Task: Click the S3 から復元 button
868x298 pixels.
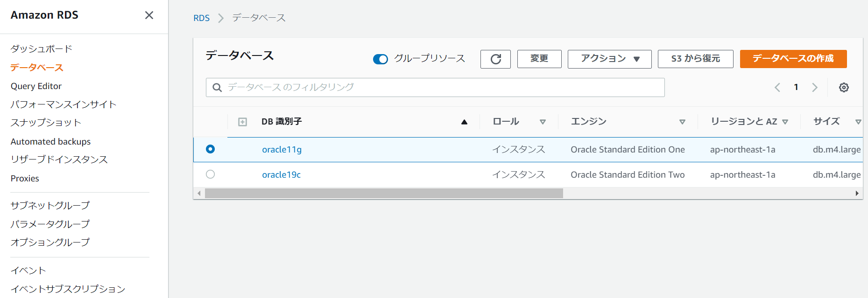Action: (696, 59)
